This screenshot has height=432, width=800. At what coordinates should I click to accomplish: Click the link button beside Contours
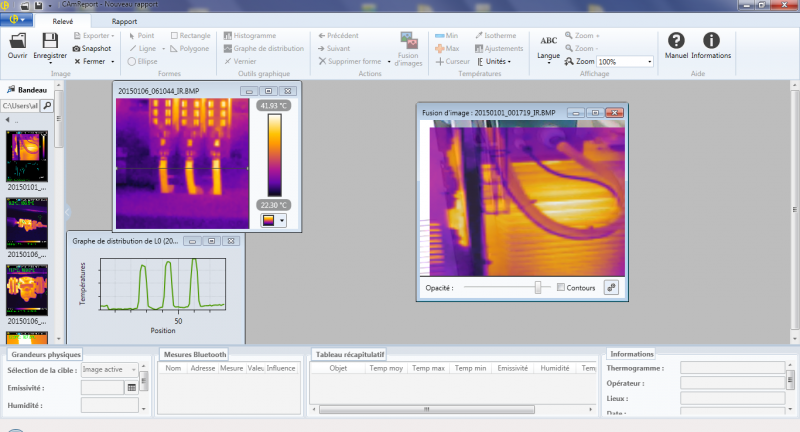coord(610,288)
